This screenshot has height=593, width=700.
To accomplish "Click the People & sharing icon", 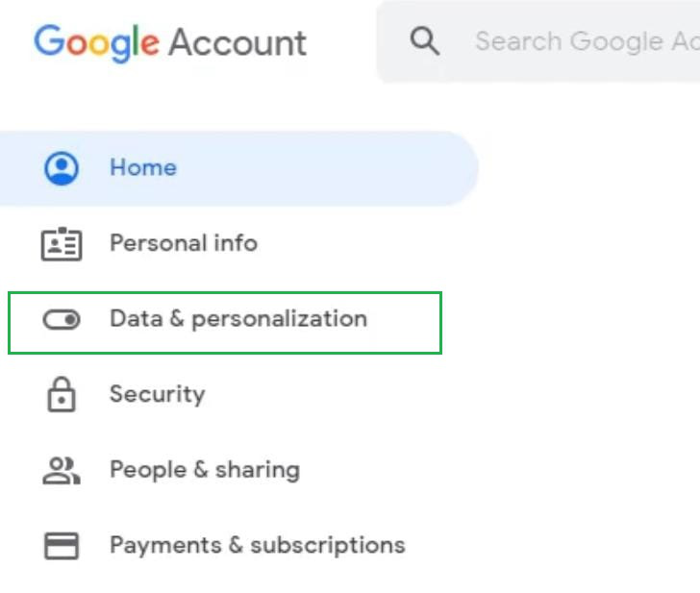I will coord(62,470).
